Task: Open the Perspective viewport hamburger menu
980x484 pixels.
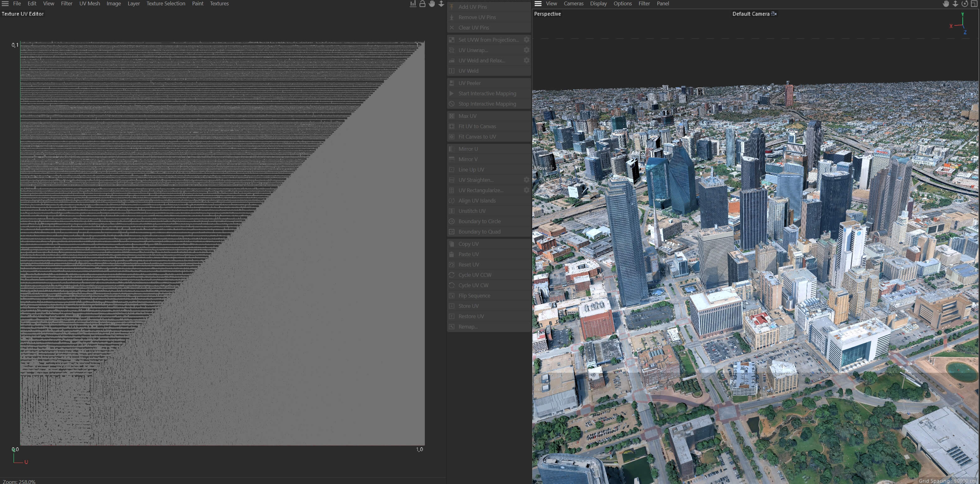Action: [x=538, y=3]
